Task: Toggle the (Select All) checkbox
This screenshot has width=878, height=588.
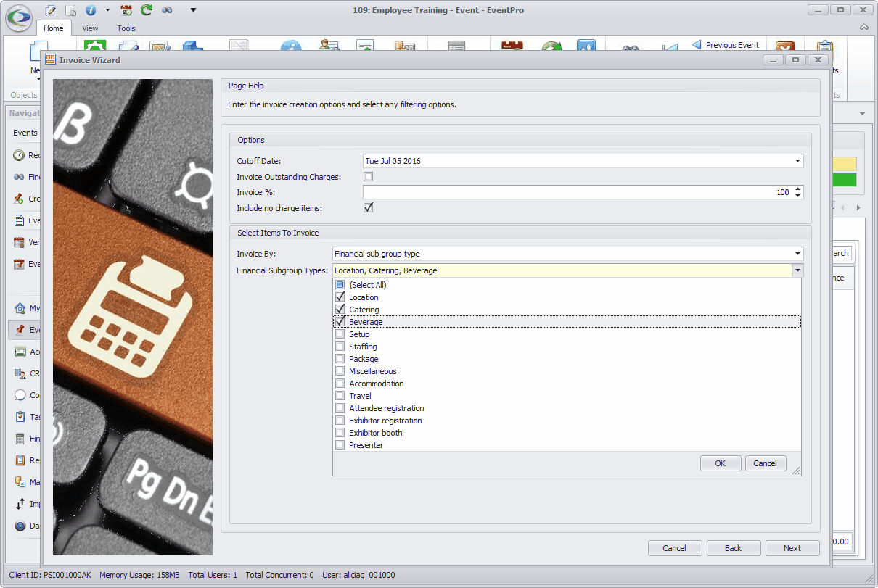Action: pos(340,285)
